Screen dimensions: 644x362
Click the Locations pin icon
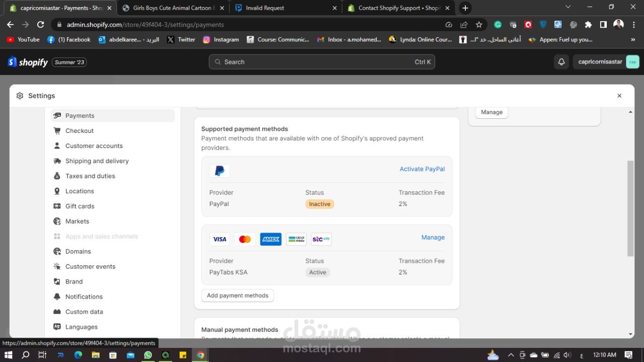pos(57,191)
